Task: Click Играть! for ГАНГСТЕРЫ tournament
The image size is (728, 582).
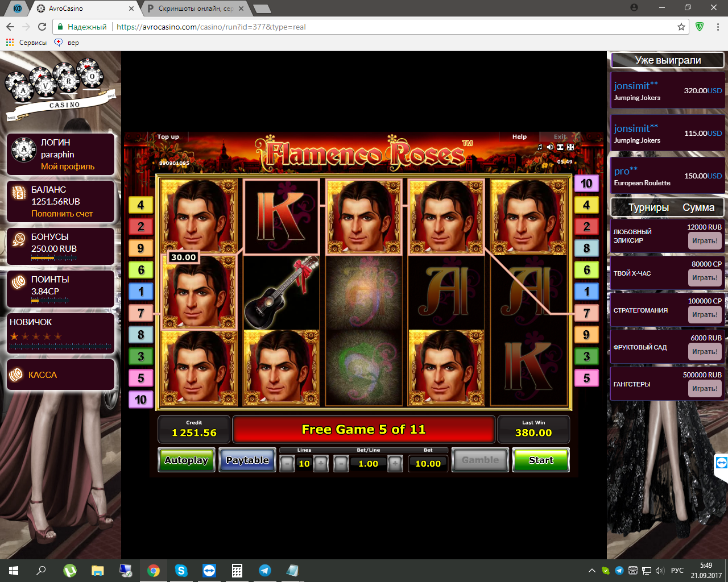Action: pyautogui.click(x=705, y=389)
